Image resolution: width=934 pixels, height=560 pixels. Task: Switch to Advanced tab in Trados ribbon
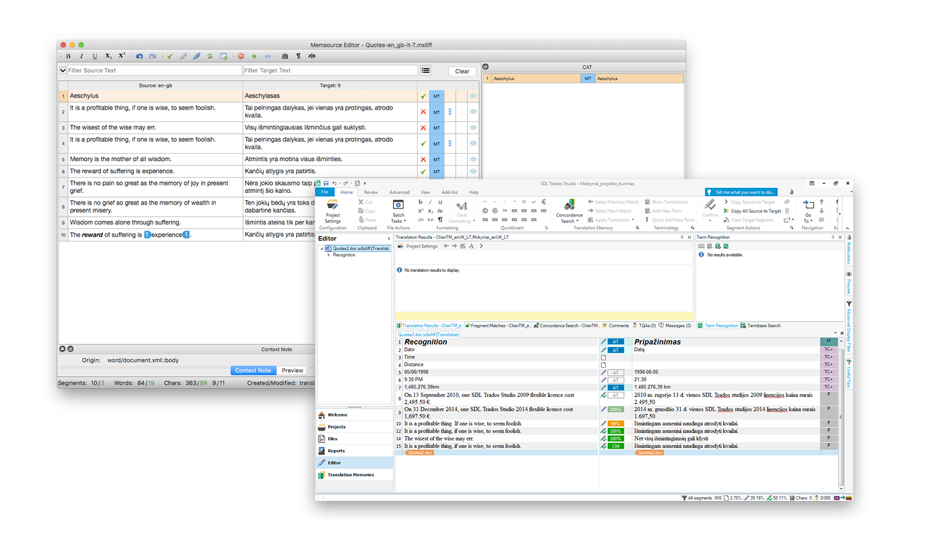pos(400,192)
